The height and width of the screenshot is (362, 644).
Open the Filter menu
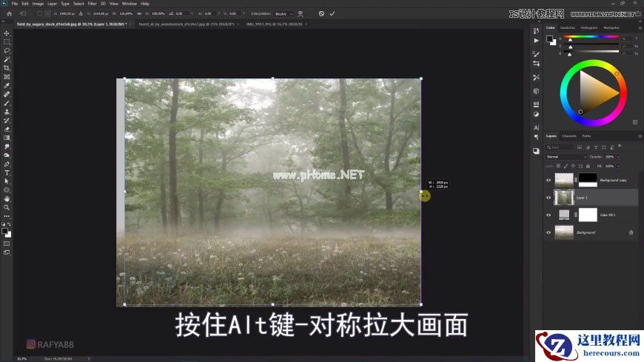coord(92,4)
